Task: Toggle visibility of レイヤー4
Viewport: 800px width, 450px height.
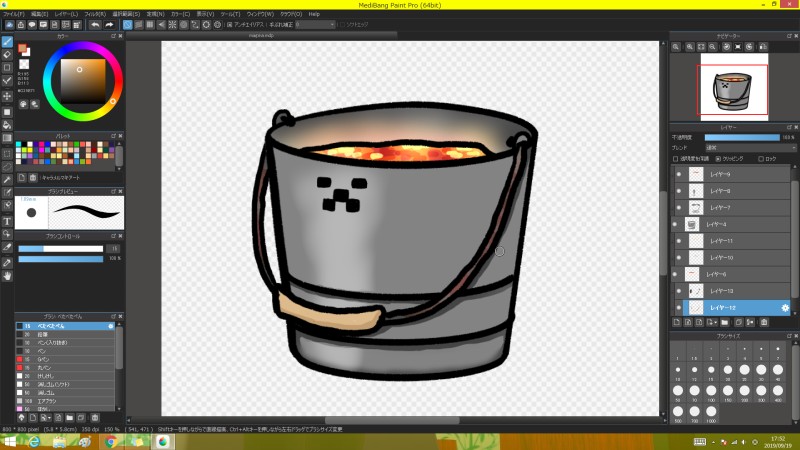Action: (x=675, y=224)
